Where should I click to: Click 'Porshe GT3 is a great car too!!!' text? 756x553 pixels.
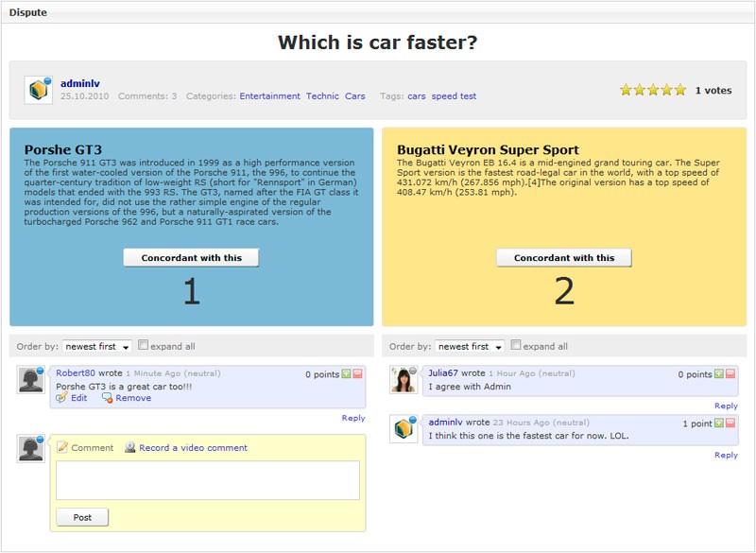click(x=124, y=387)
